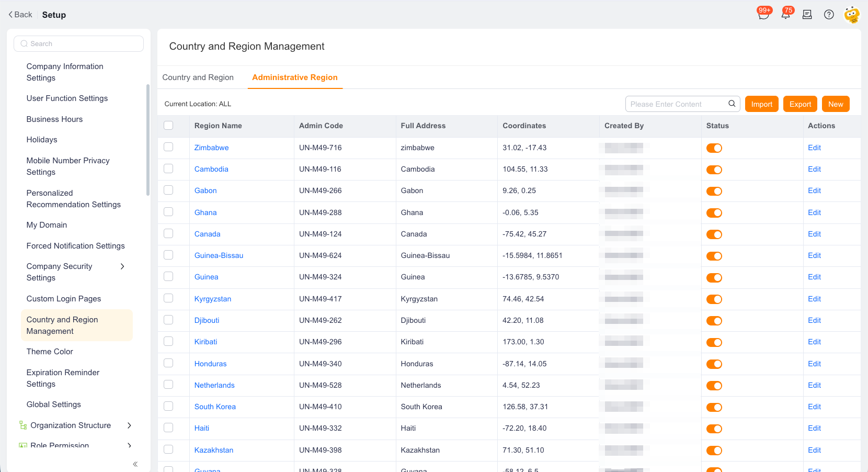Open Theme Color settings
The height and width of the screenshot is (472, 868).
pos(50,352)
